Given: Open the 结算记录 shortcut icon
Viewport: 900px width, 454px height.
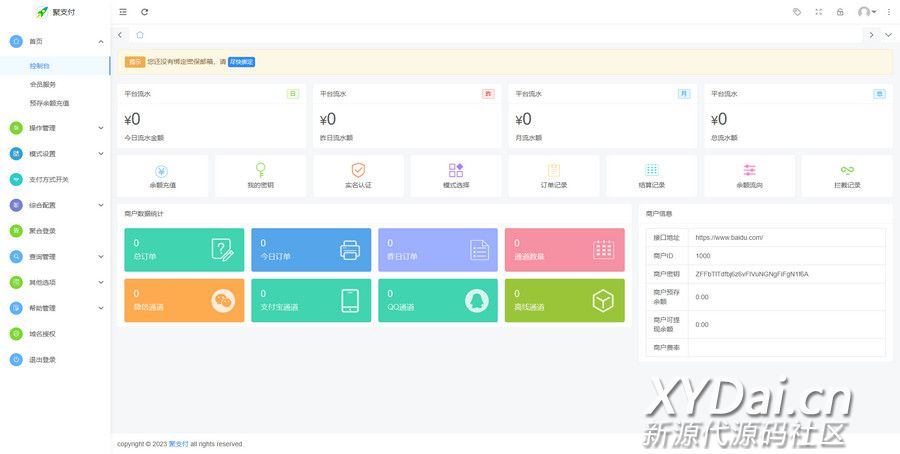Looking at the screenshot, I should point(652,171).
